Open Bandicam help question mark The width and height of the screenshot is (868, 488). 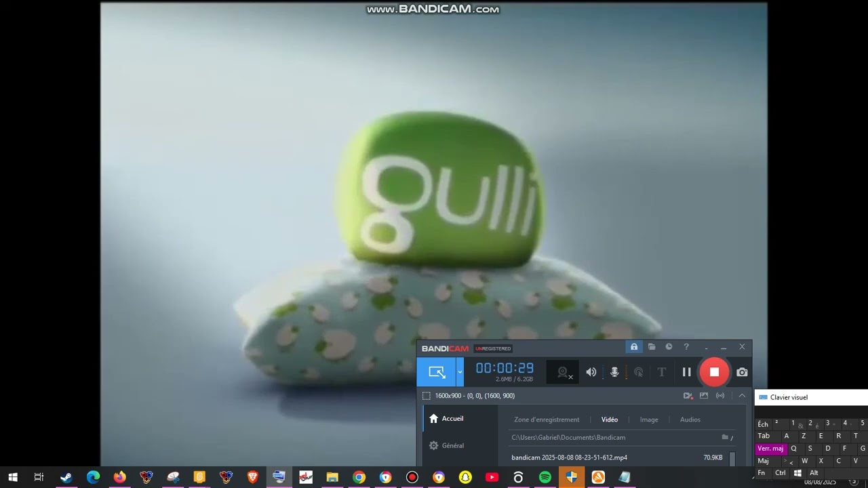point(686,347)
